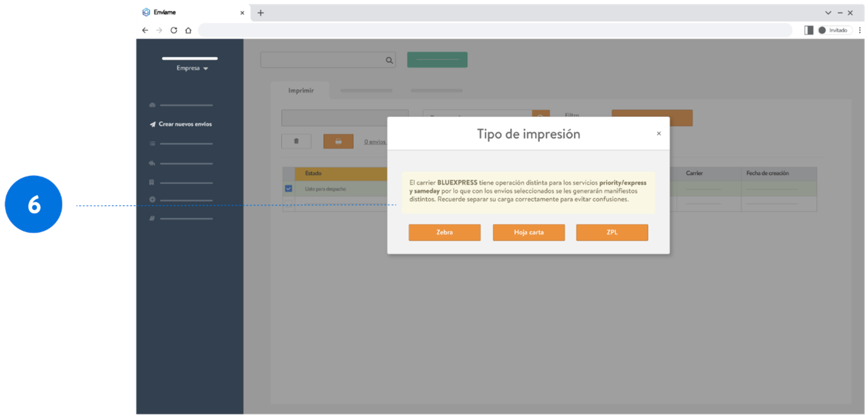Close the Tipo de impresión dialog
The image size is (868, 418).
659,134
